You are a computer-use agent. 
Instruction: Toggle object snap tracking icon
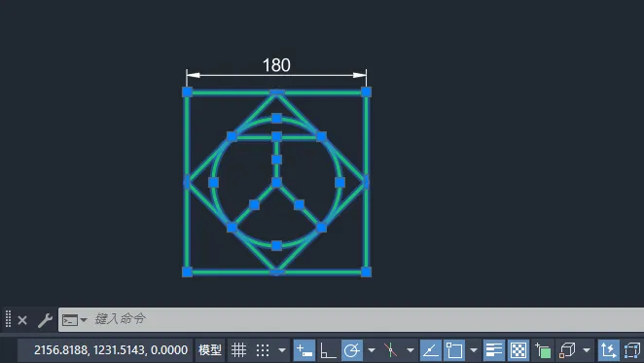click(430, 350)
